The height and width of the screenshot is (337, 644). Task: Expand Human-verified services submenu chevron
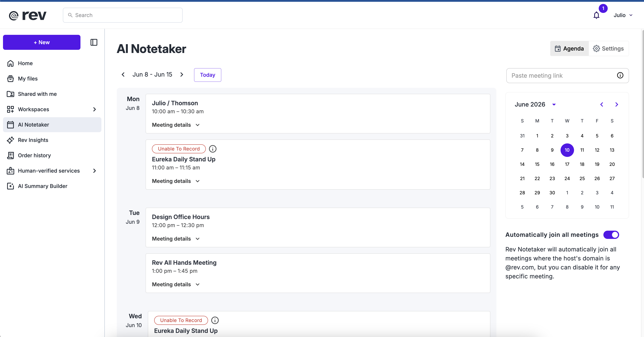94,171
